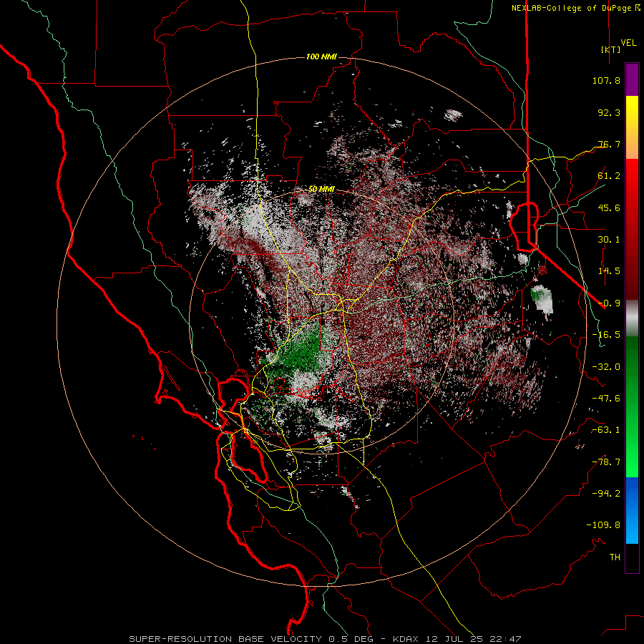Pick the gray near-zero segment of the color bar
The height and width of the screenshot is (644, 644).
pyautogui.click(x=632, y=318)
